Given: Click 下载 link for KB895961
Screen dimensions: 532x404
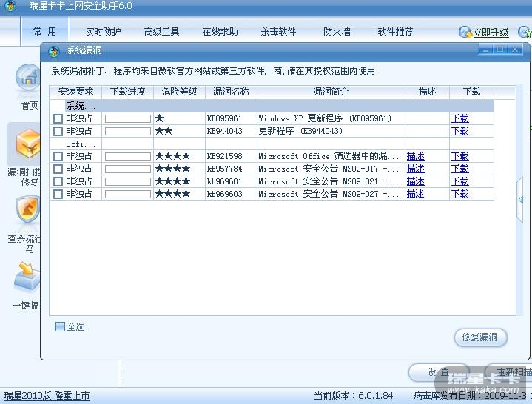Looking at the screenshot, I should 459,118.
